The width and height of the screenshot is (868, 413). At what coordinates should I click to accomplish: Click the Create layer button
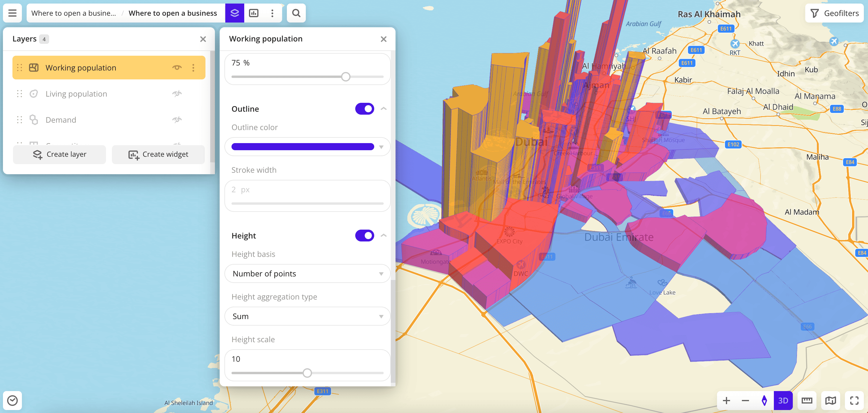(x=60, y=154)
